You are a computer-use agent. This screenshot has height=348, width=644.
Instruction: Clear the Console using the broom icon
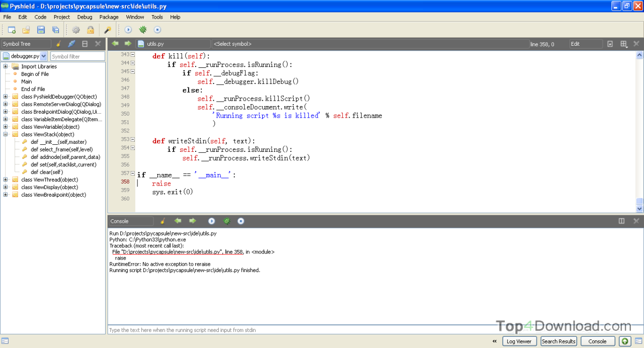pyautogui.click(x=162, y=221)
